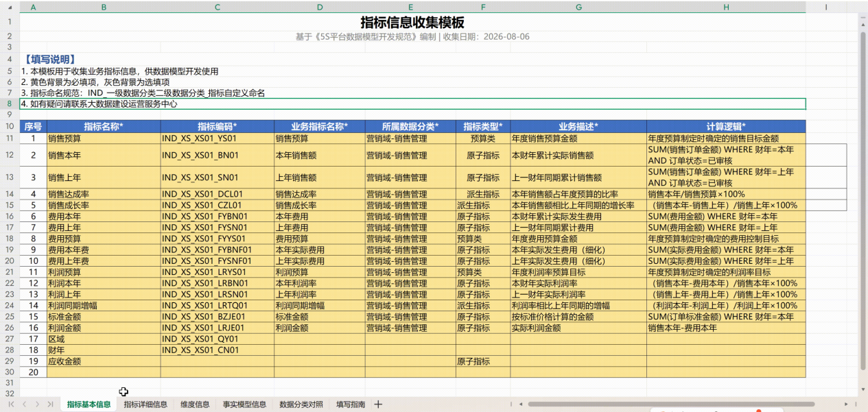Select cell IND_XS_XS01_FYBNF01

[218, 250]
